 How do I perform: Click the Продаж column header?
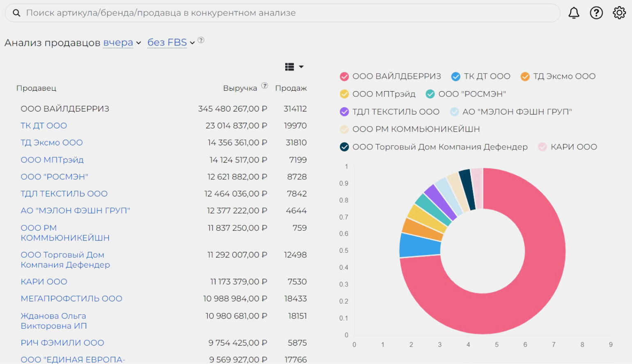coord(291,88)
